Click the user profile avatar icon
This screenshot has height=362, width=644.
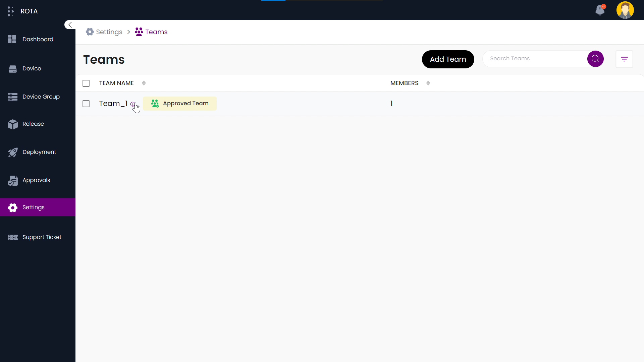click(624, 10)
